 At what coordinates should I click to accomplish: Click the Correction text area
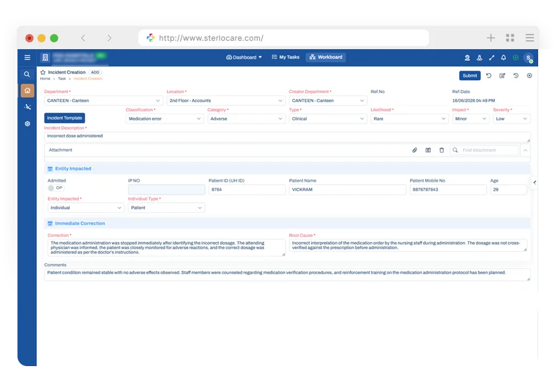(x=166, y=248)
